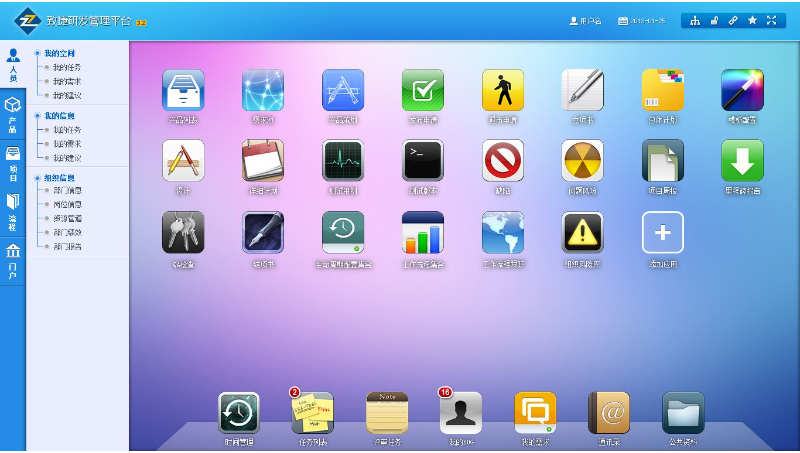Open the green checkmark app icon
Image resolution: width=800 pixels, height=453 pixels.
[423, 90]
